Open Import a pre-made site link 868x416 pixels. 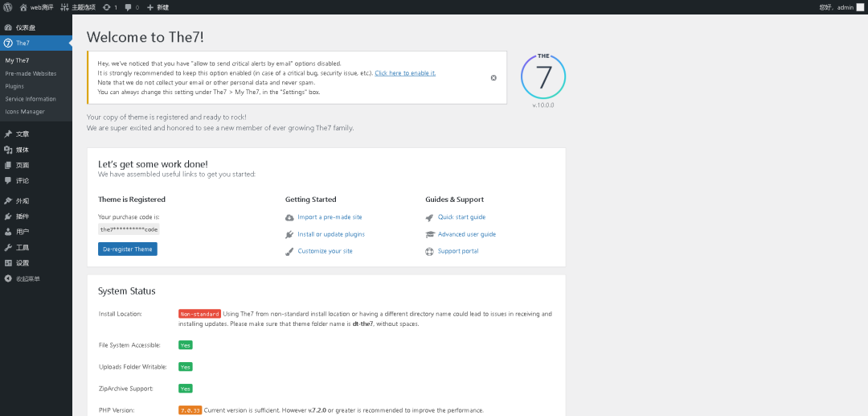[x=330, y=217]
